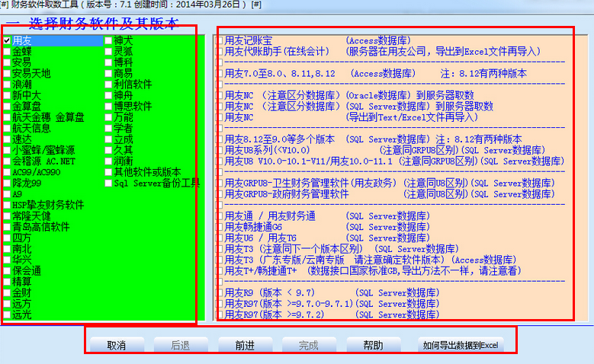Choose 用友8.12至9.0等多个版本 option
Image resolution: width=594 pixels, height=364 pixels.
(x=219, y=139)
